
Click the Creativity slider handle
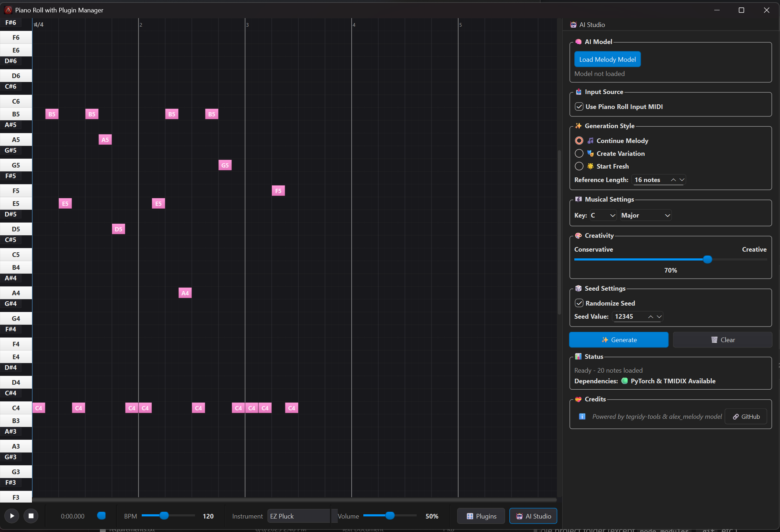pyautogui.click(x=707, y=259)
